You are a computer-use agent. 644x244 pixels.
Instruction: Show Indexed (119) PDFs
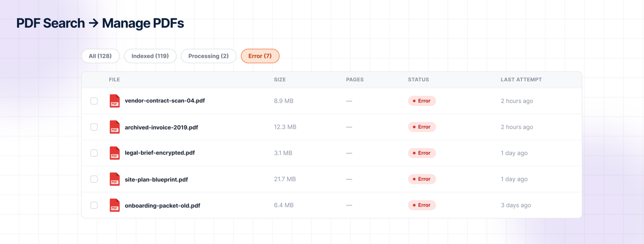(150, 56)
